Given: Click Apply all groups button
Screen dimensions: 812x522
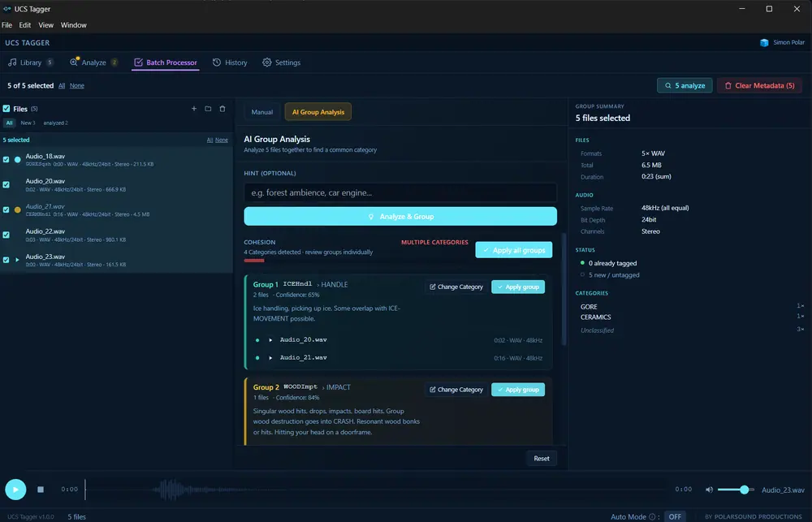Looking at the screenshot, I should point(514,250).
